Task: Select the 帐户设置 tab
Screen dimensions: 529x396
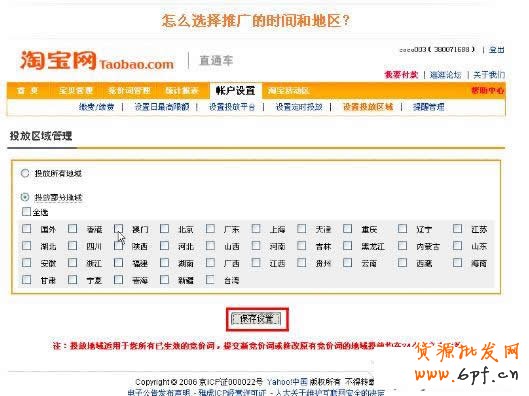Action: point(235,91)
